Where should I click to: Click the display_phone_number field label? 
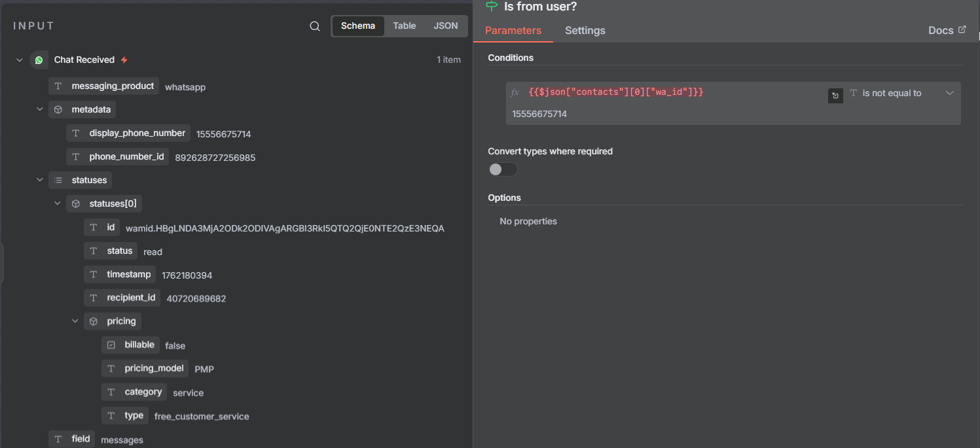coord(137,133)
